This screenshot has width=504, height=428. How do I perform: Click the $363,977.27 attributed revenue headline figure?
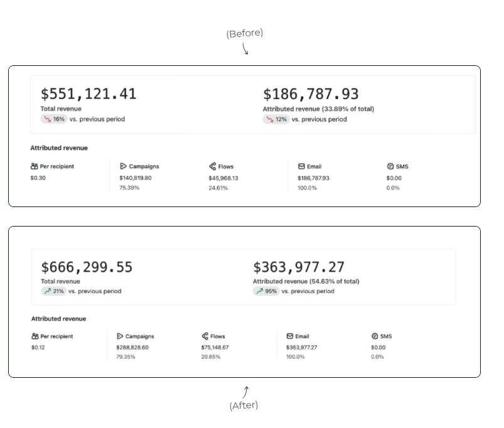click(x=299, y=267)
